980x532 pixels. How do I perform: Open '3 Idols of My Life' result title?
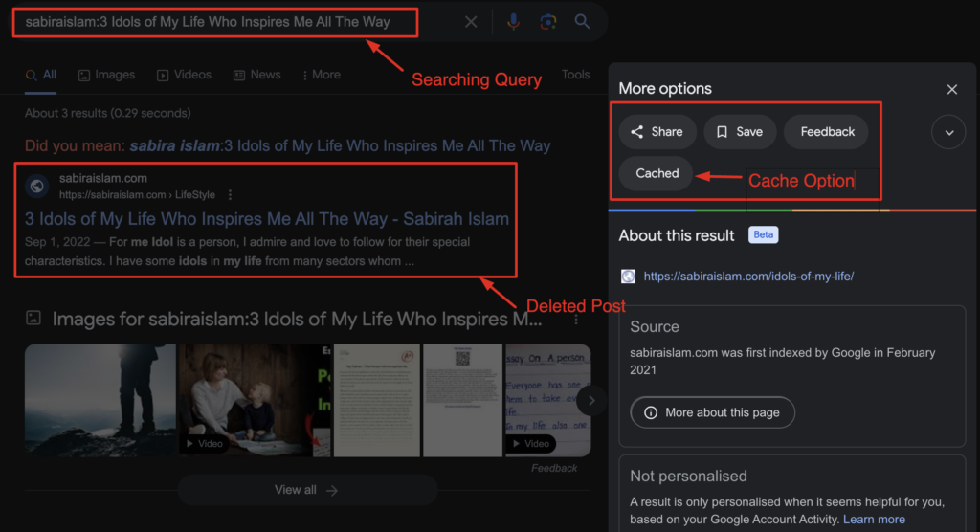[x=267, y=219]
